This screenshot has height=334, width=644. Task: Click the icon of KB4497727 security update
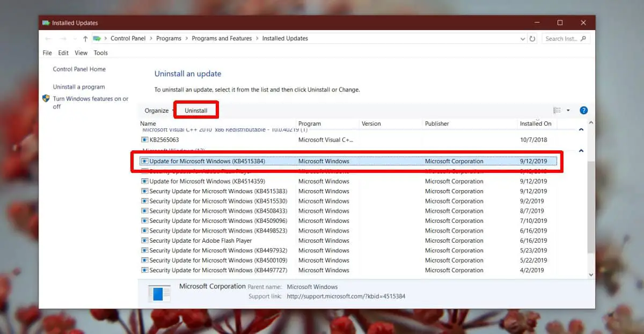[x=145, y=270]
